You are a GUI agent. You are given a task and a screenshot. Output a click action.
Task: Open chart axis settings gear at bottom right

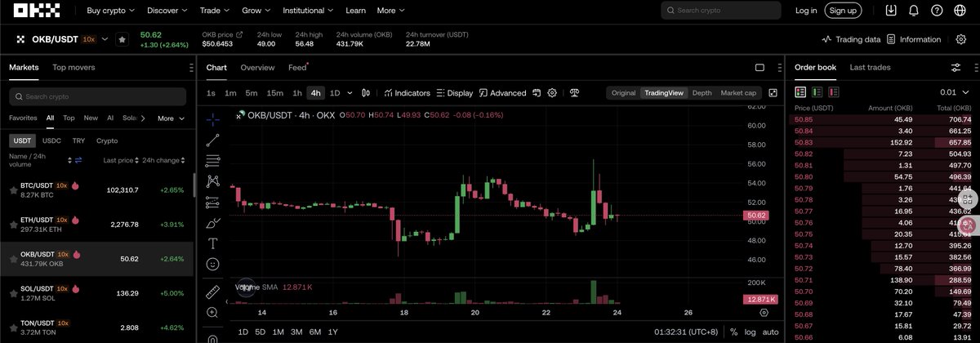(x=764, y=312)
